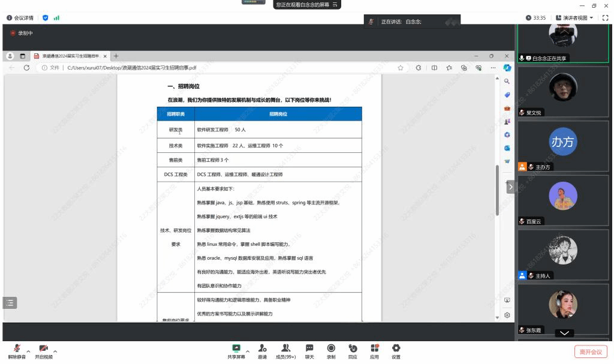Click the Record button
The image size is (614, 364).
tap(331, 351)
